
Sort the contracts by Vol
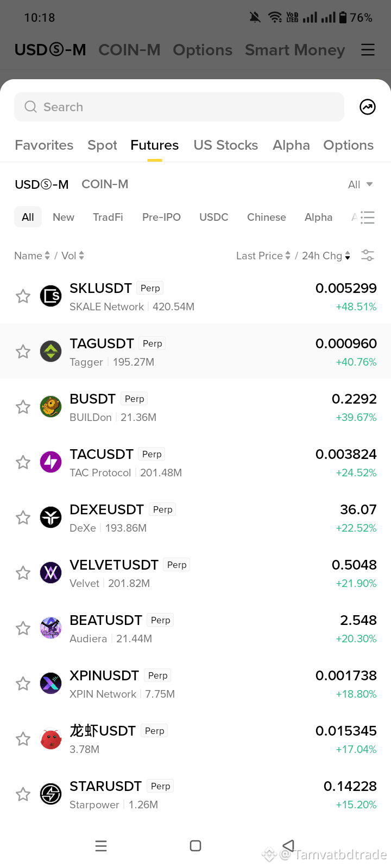pyautogui.click(x=73, y=256)
